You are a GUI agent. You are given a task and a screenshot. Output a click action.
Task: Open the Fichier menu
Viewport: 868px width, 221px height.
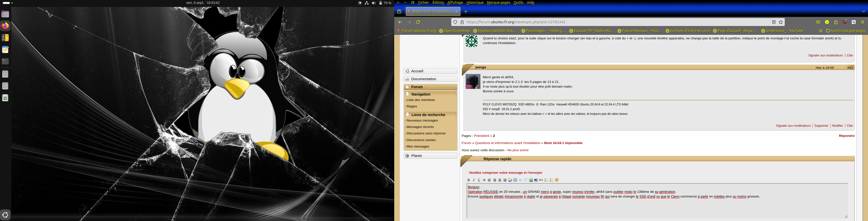coord(423,3)
